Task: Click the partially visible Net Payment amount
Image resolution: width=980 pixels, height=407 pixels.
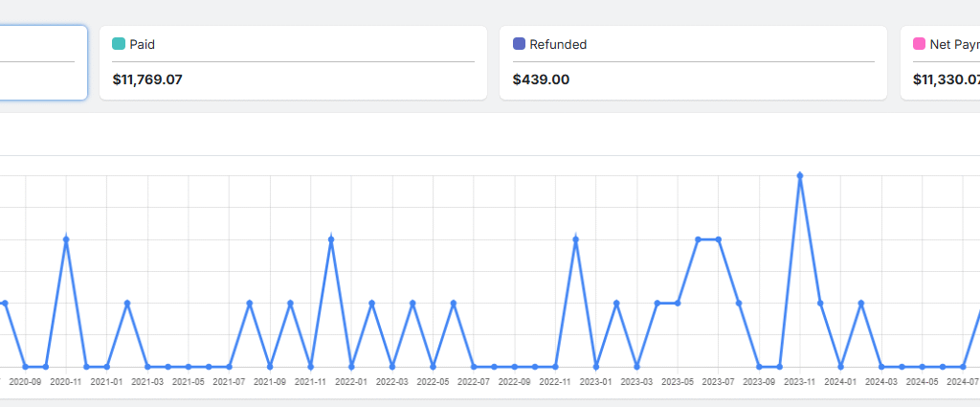Action: pyautogui.click(x=946, y=79)
